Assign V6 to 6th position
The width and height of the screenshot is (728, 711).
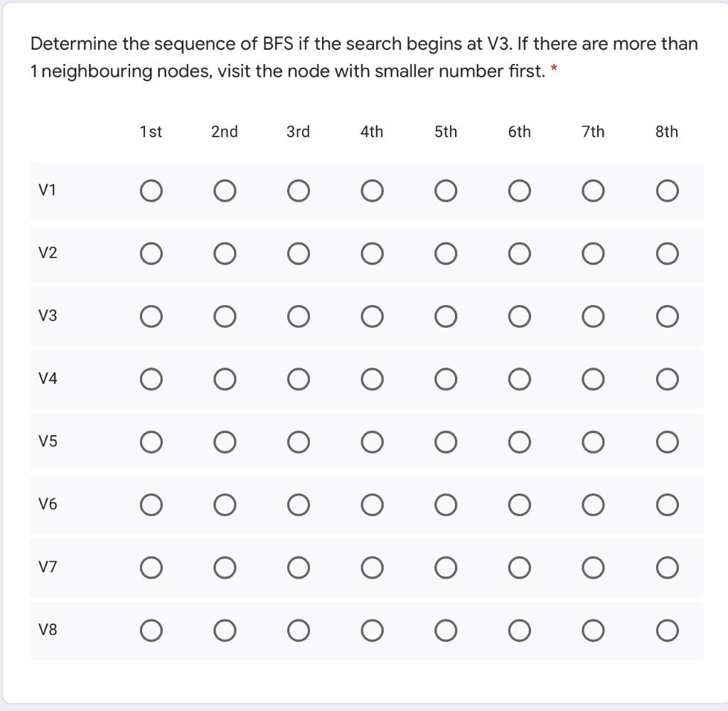519,505
